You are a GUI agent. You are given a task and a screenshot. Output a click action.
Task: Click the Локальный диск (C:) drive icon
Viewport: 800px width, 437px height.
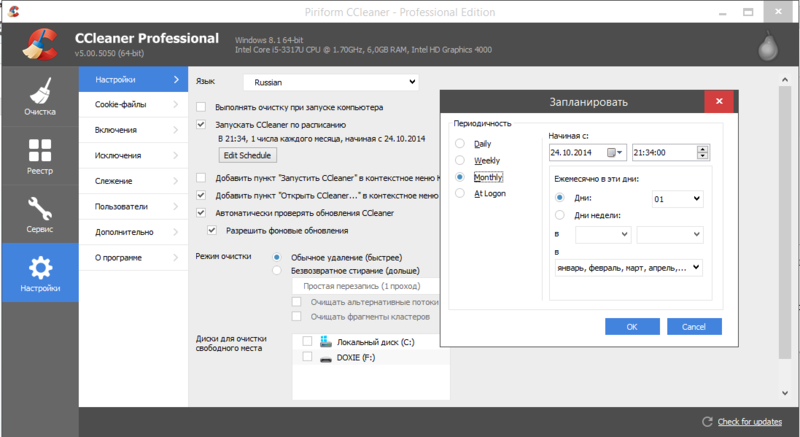point(326,342)
